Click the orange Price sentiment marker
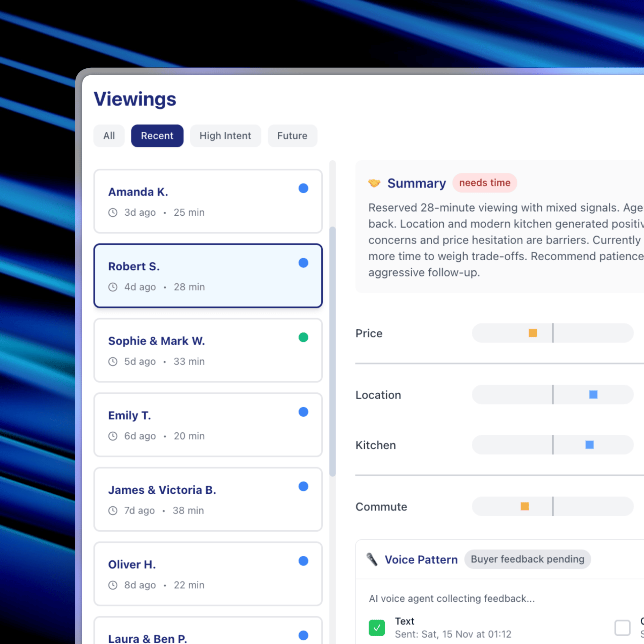The width and height of the screenshot is (644, 644). click(533, 333)
